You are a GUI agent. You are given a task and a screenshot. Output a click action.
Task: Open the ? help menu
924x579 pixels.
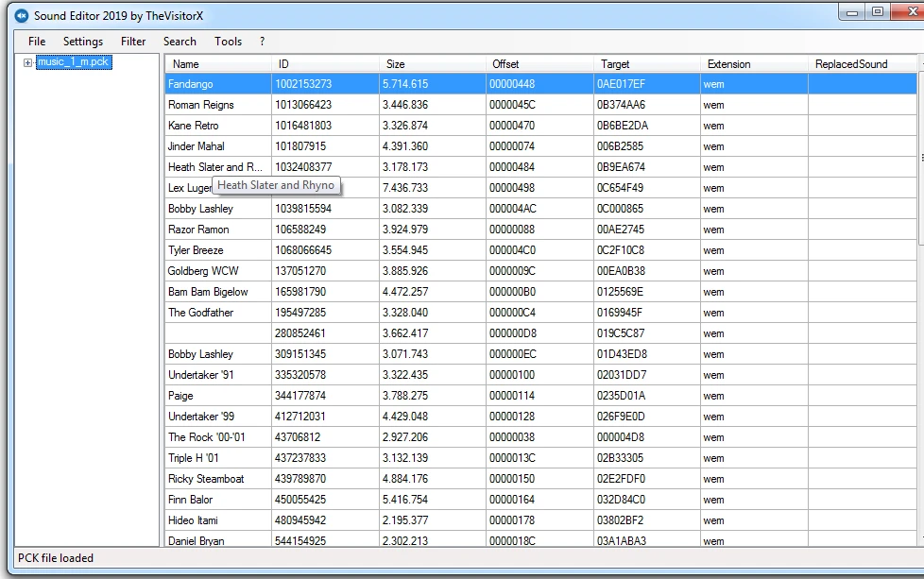(x=262, y=42)
